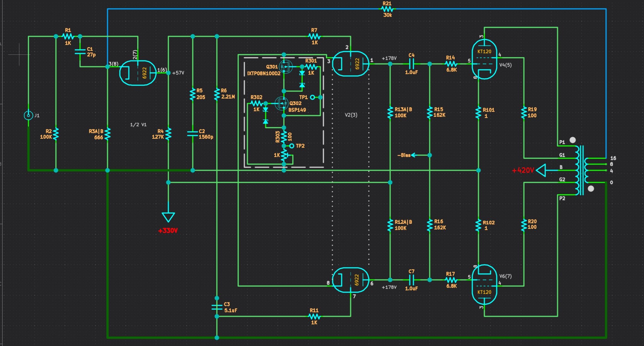Click the lower 6922 triode at pin 6
The image size is (644, 346).
350,280
